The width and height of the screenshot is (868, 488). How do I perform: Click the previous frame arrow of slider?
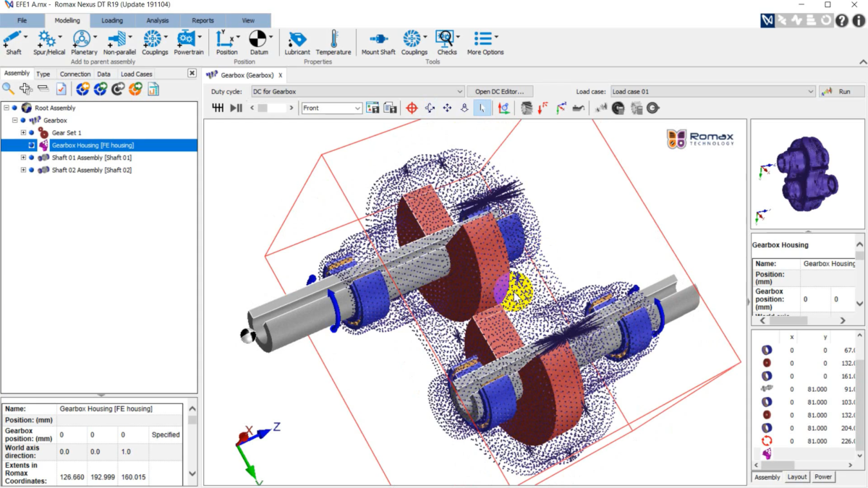pos(252,108)
